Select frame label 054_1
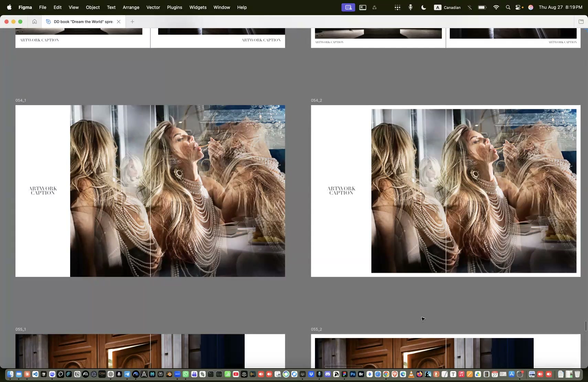 click(21, 100)
